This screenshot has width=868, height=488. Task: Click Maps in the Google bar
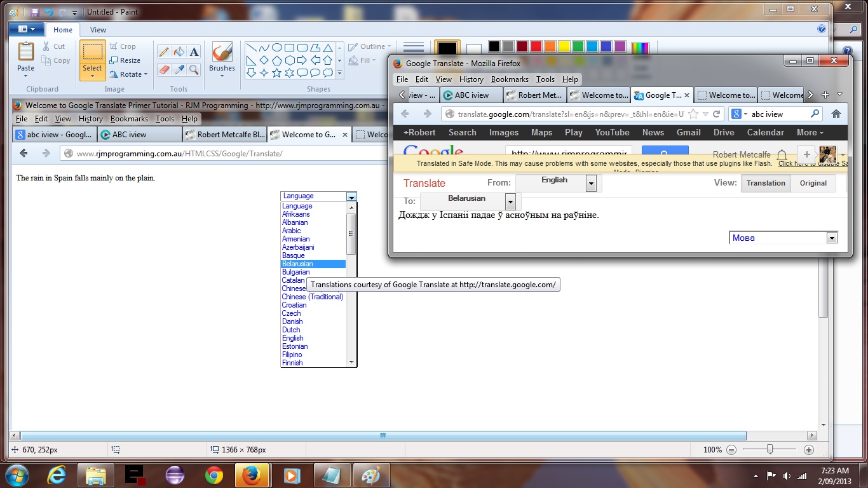(x=541, y=132)
